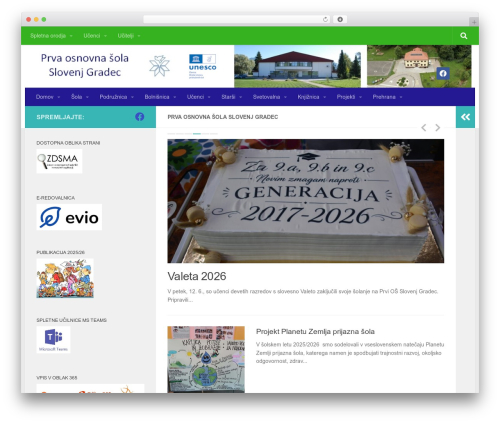Open Prehrana menu item
500x423 pixels.
coord(387,97)
